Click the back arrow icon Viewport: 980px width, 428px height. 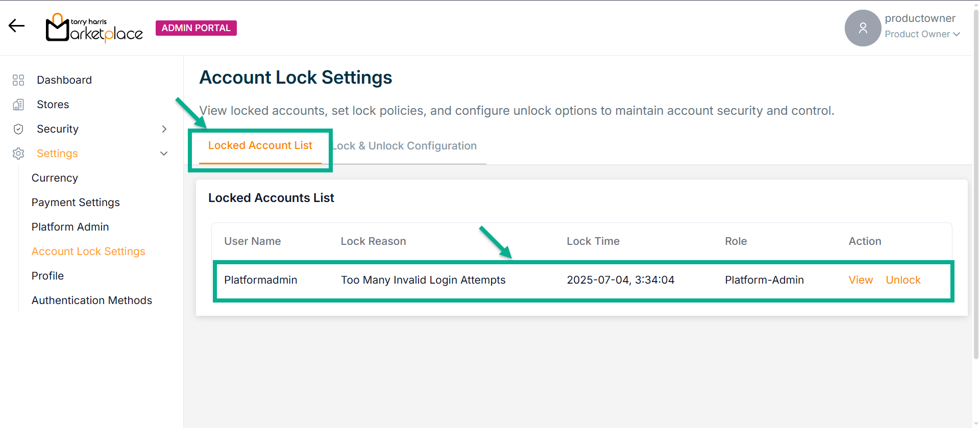pos(16,26)
